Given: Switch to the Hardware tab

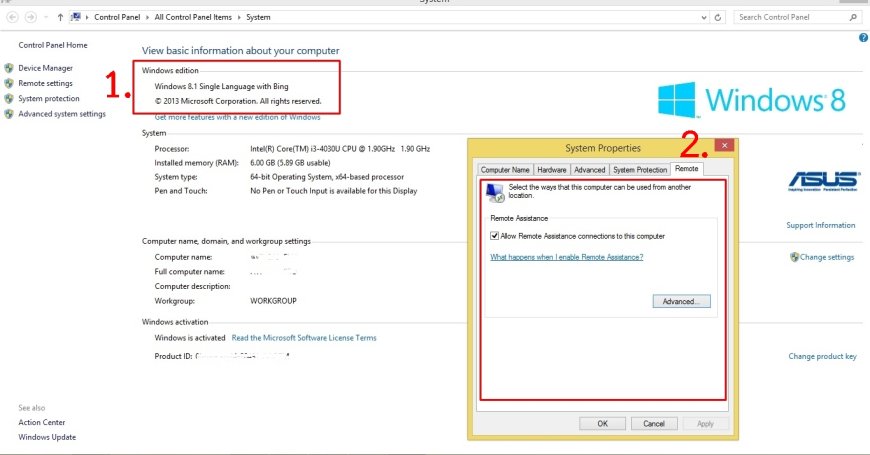Looking at the screenshot, I should click(552, 170).
